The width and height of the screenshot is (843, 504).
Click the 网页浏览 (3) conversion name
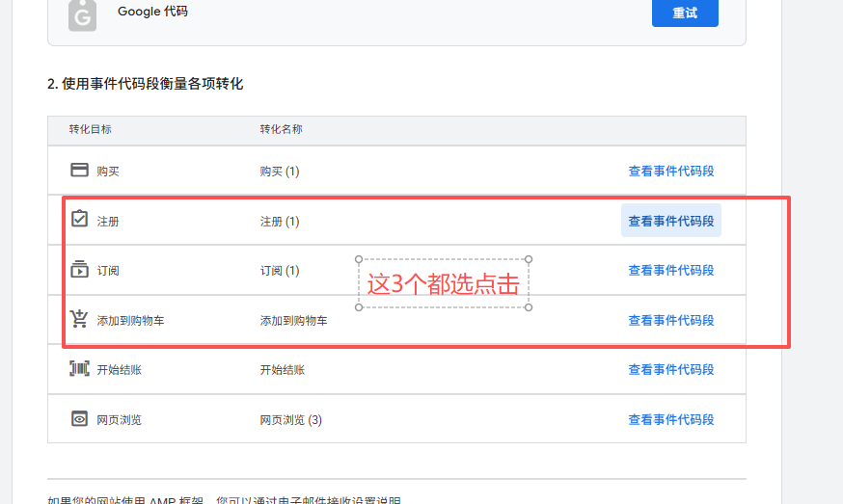coord(290,420)
